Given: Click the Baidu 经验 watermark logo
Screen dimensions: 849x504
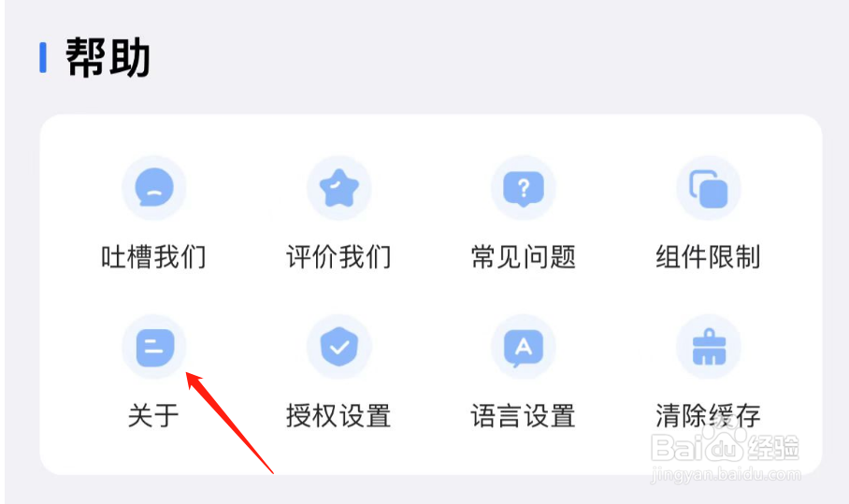Looking at the screenshot, I should [725, 447].
